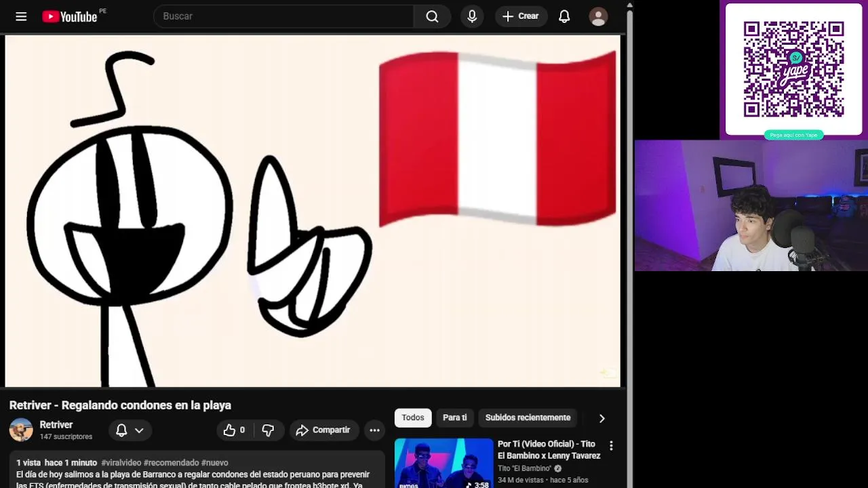This screenshot has height=488, width=868.
Task: Click the Yape QR code overlay
Action: point(793,69)
